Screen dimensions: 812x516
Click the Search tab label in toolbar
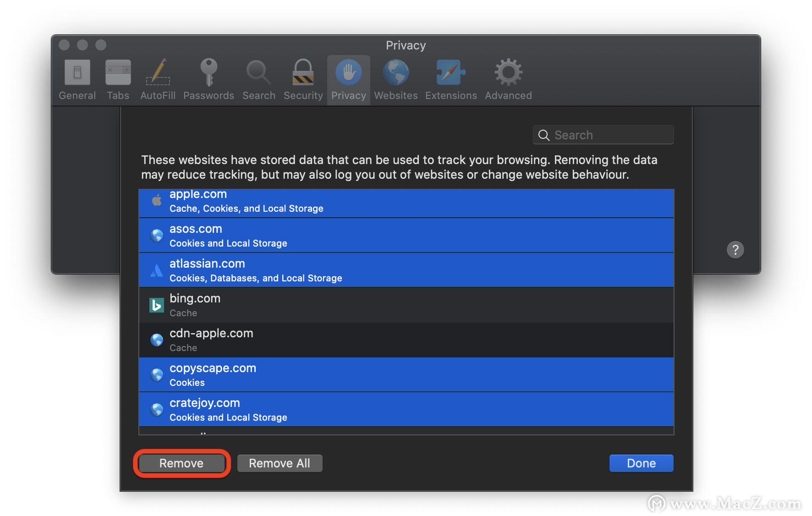pos(259,95)
